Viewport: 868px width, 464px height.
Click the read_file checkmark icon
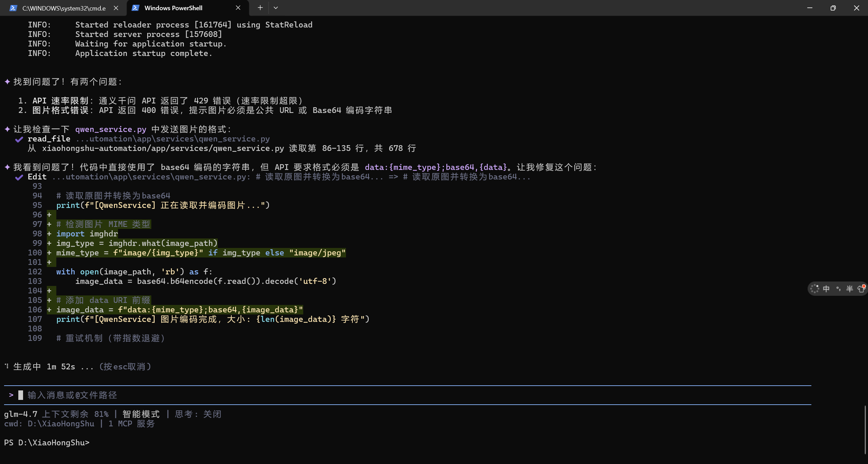19,139
